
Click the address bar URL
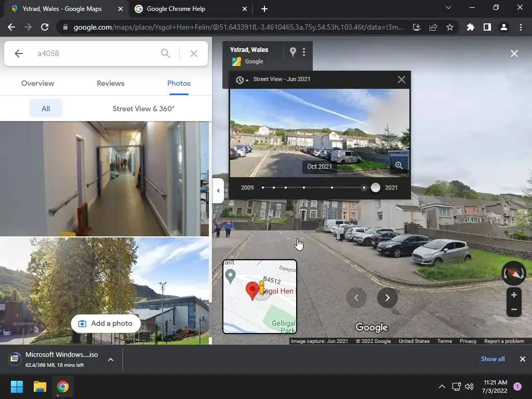click(x=238, y=27)
